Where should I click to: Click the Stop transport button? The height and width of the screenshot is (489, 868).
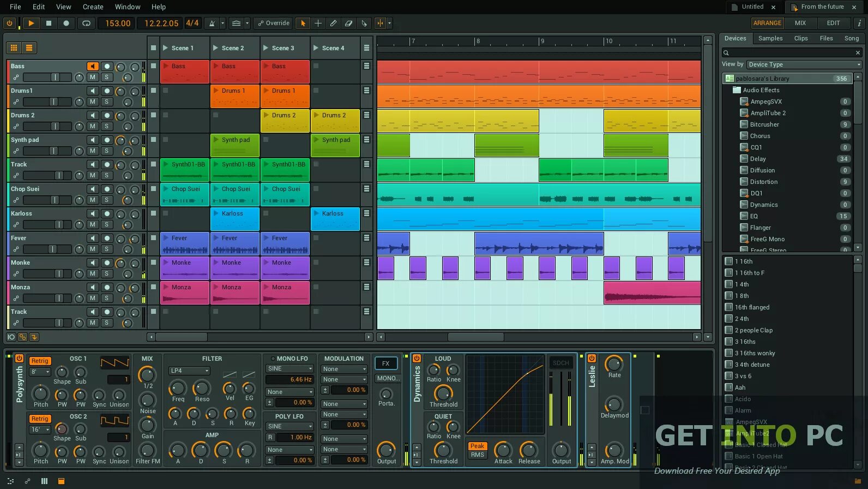point(49,23)
